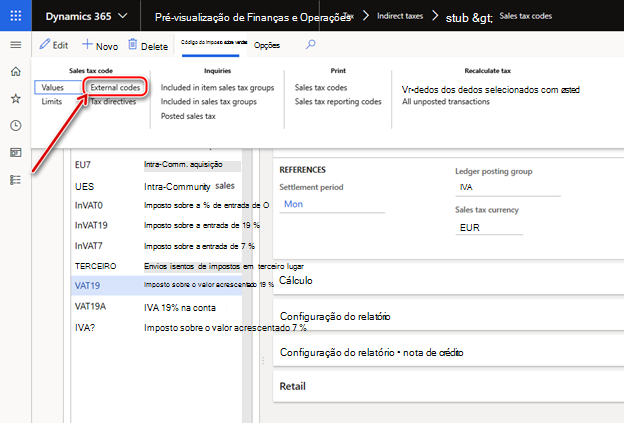Select the VAT19A tax code row
The image size is (624, 423).
(x=157, y=307)
